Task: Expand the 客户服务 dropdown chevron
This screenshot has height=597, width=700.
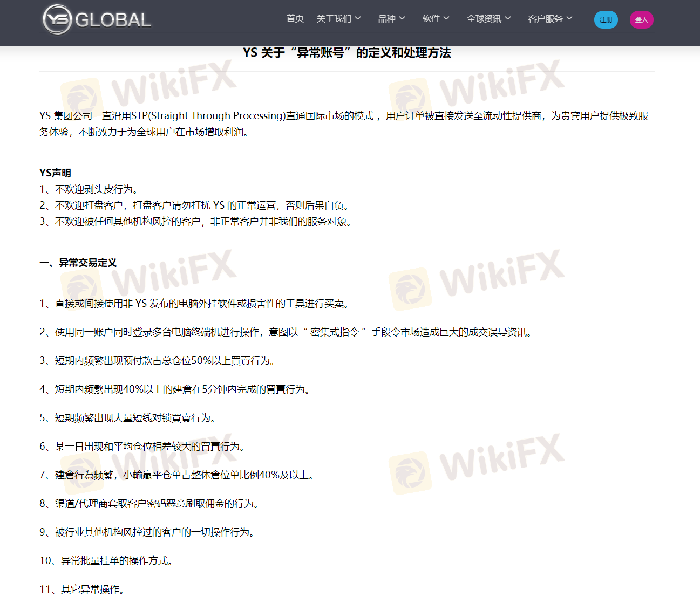Action: (x=569, y=18)
